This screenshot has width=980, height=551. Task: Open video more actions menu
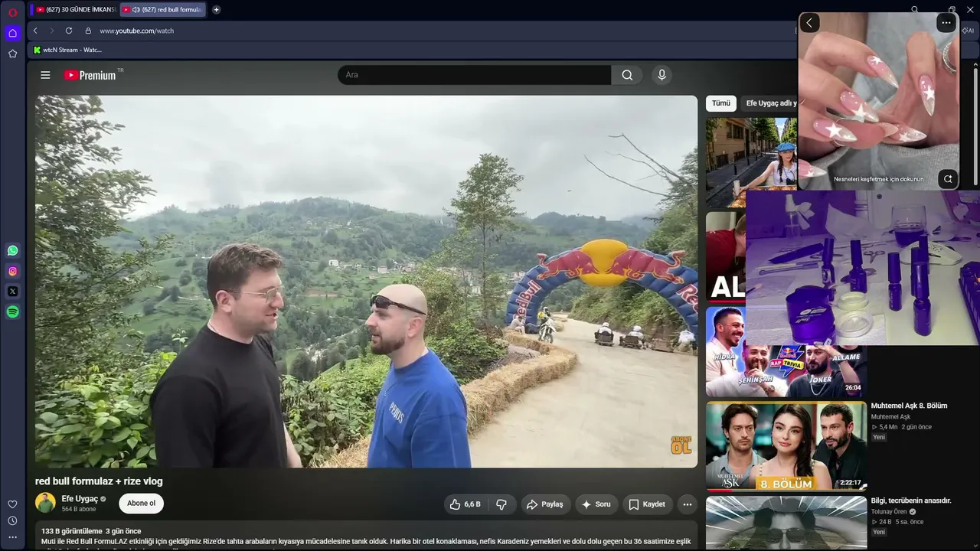point(688,504)
